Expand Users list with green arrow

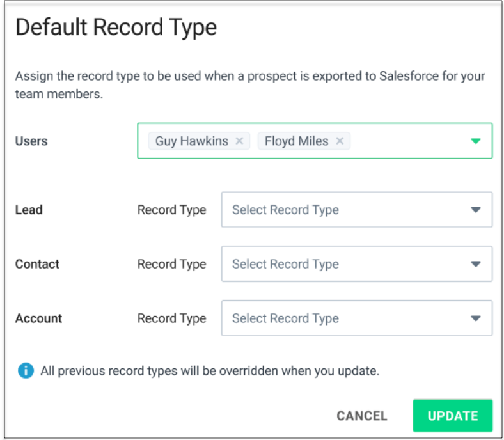pyautogui.click(x=475, y=141)
